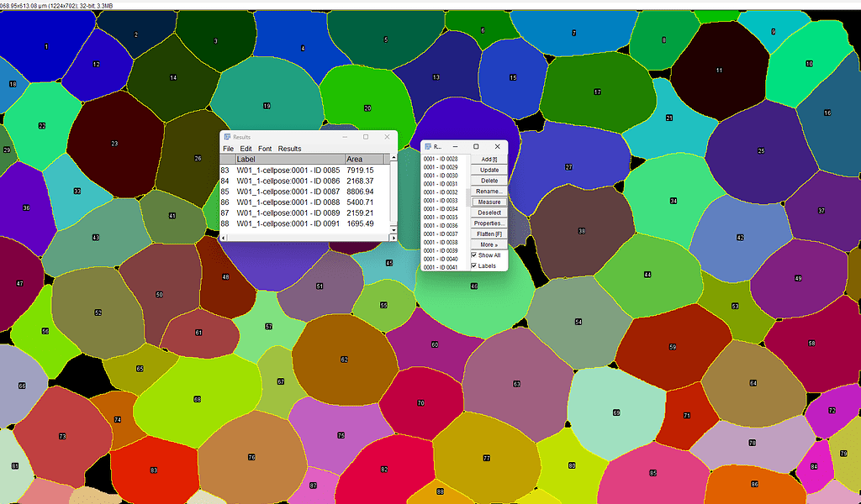Click the Add [t] button
This screenshot has width=861, height=504.
pos(488,159)
